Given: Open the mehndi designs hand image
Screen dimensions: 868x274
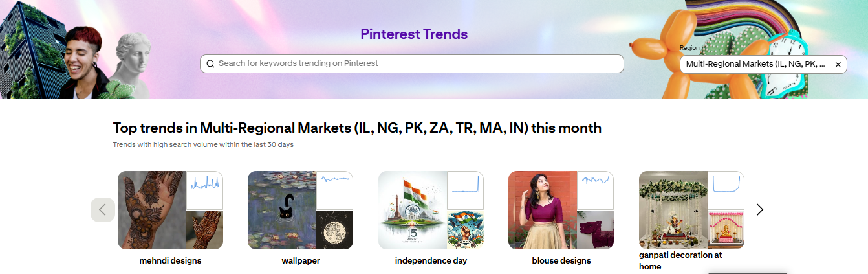Looking at the screenshot, I should click(x=152, y=210).
